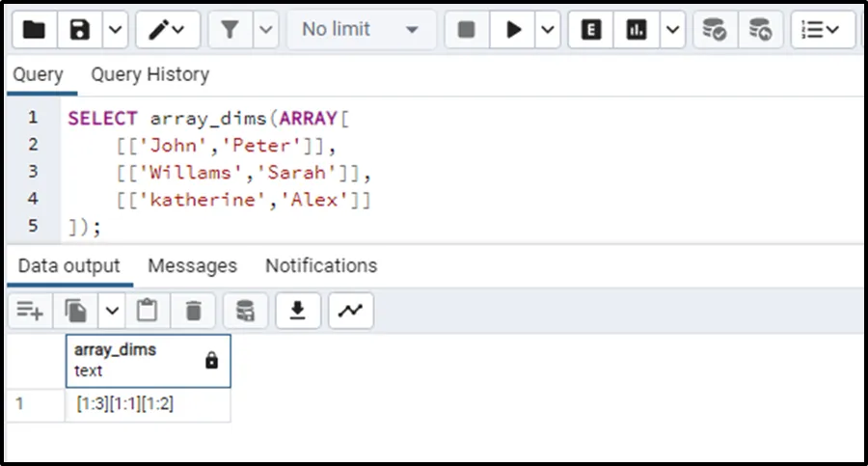
Task: Execute the query with play button
Action: coord(513,30)
